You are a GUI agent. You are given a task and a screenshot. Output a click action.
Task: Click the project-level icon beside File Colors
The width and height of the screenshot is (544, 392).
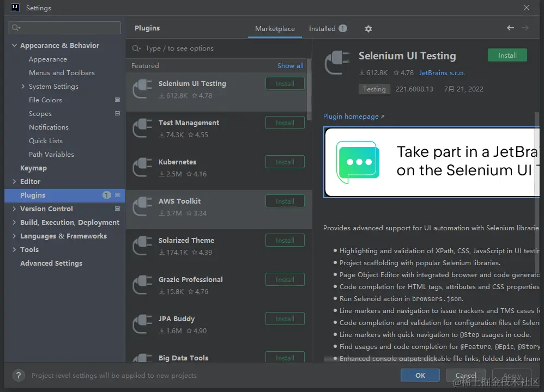coord(118,100)
